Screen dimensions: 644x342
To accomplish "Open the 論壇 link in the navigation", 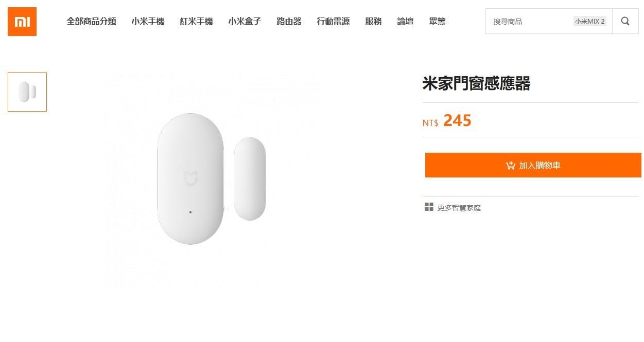I will [405, 22].
